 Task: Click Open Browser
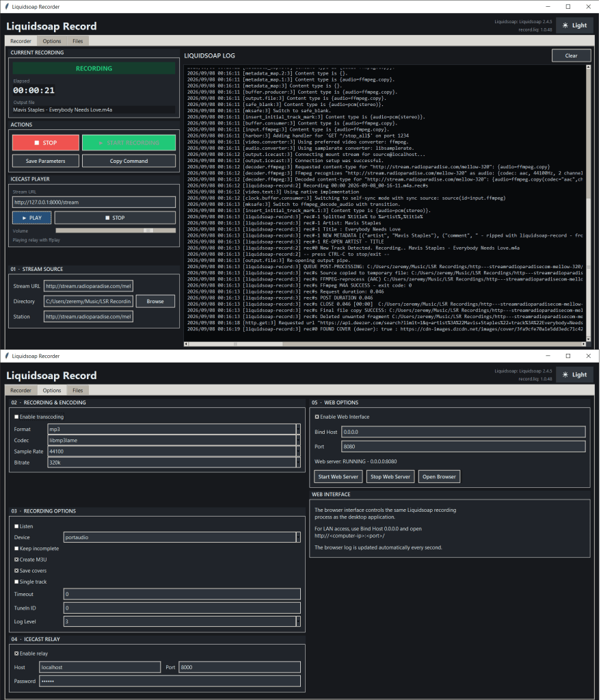coord(439,477)
